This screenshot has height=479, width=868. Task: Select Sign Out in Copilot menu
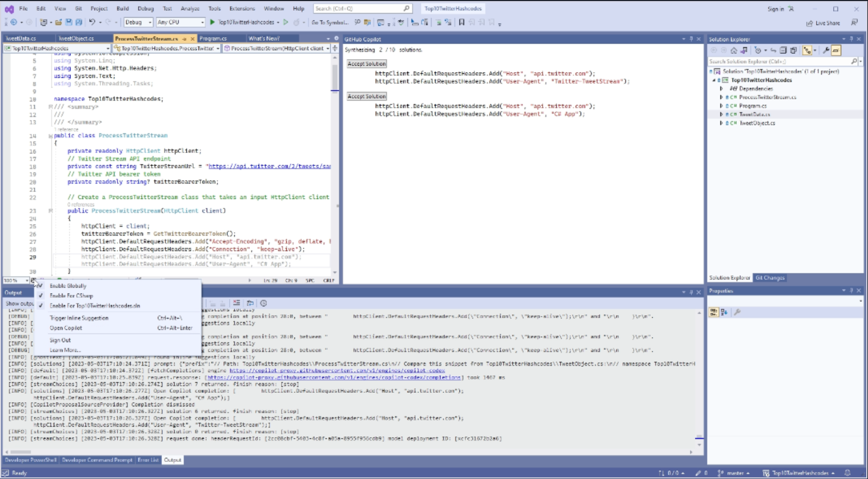117,340
